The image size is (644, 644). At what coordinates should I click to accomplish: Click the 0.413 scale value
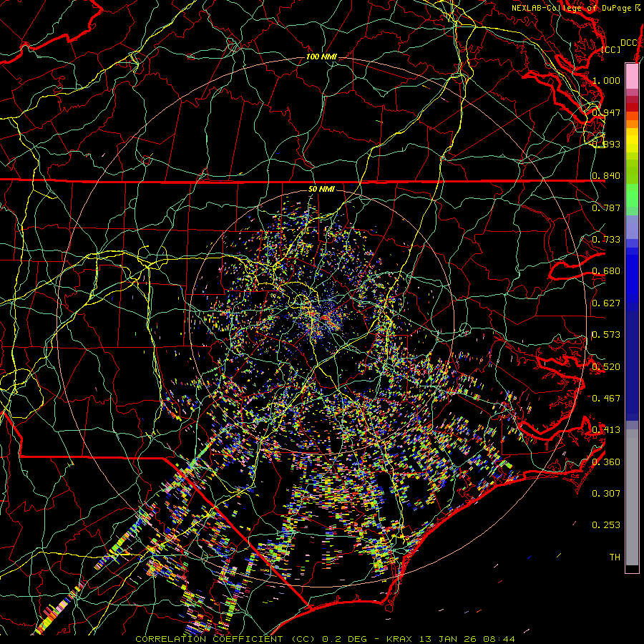pyautogui.click(x=606, y=430)
